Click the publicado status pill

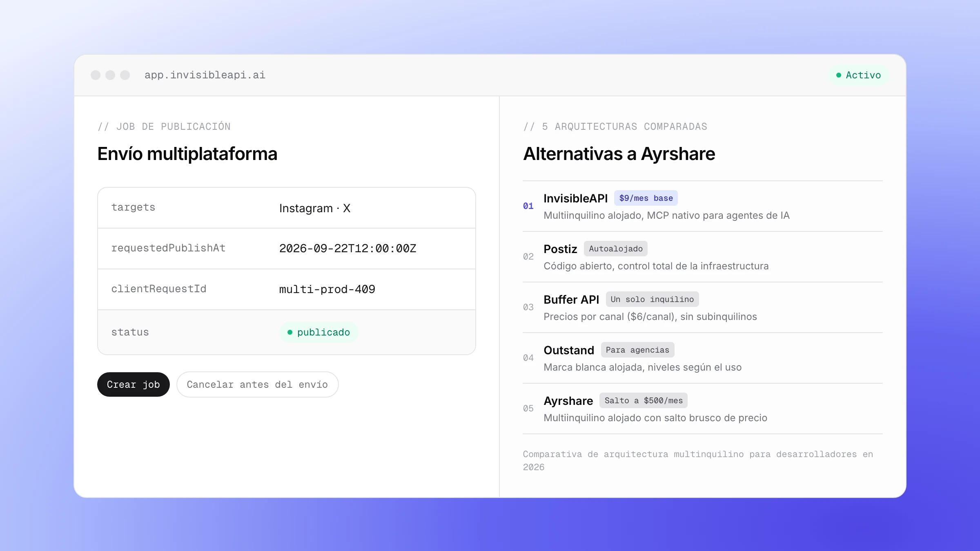(x=318, y=332)
